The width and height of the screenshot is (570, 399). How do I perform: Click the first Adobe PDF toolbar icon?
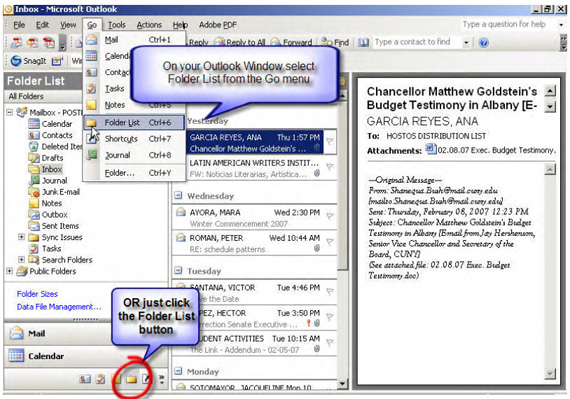click(x=16, y=43)
